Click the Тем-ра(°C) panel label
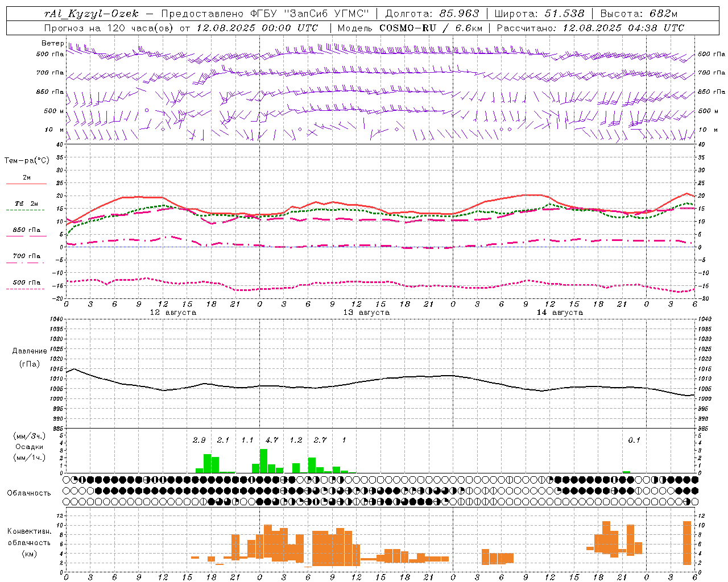728x582 pixels. tap(27, 161)
